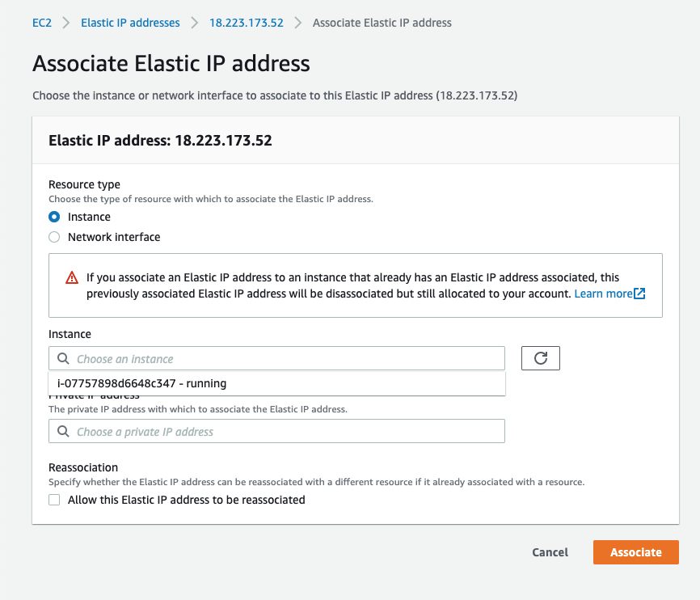Image resolution: width=700 pixels, height=600 pixels.
Task: Click the magnifier icon in the Instance field
Action: [x=63, y=359]
